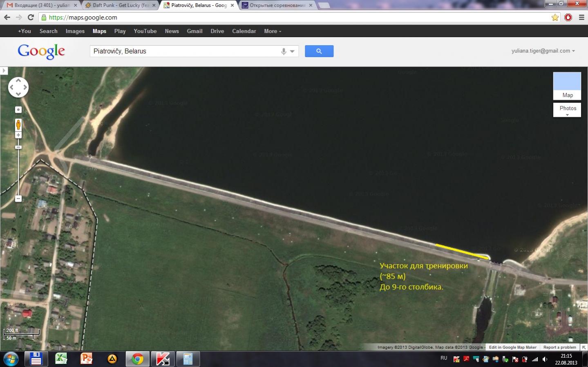Click the microphone voice search icon
Screen dimensions: 588x367
(x=284, y=51)
